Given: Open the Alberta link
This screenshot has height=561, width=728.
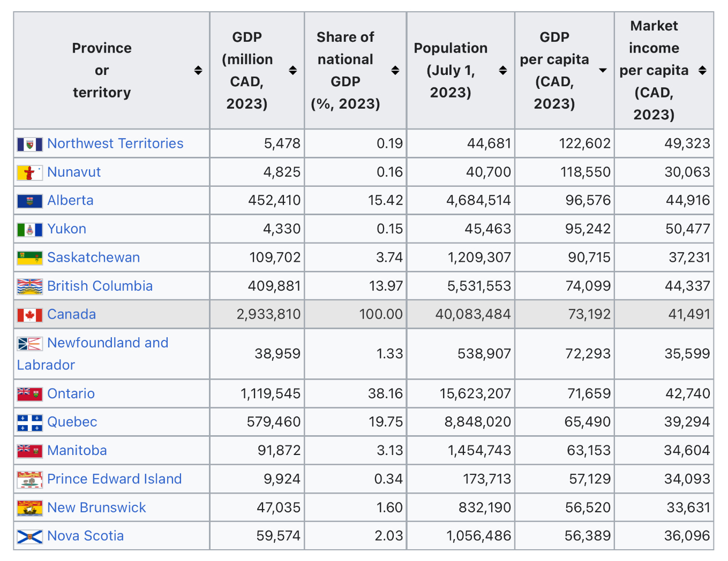Looking at the screenshot, I should (x=70, y=200).
